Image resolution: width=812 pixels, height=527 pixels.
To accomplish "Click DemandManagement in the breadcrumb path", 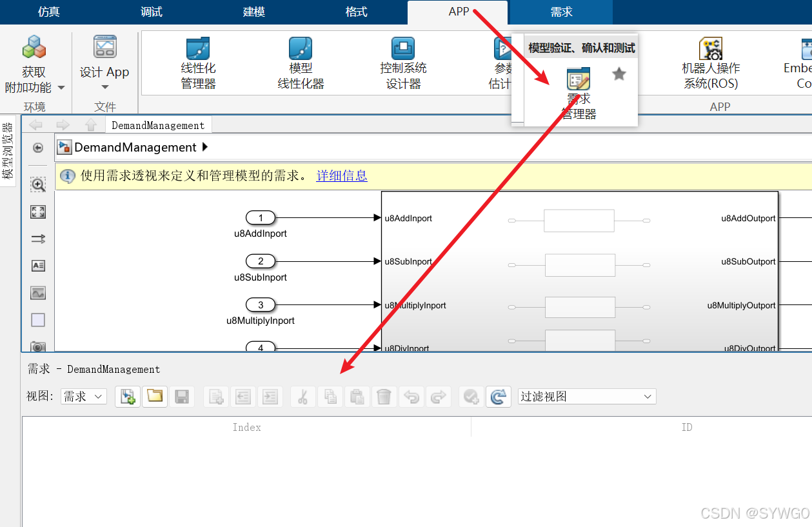I will [135, 147].
